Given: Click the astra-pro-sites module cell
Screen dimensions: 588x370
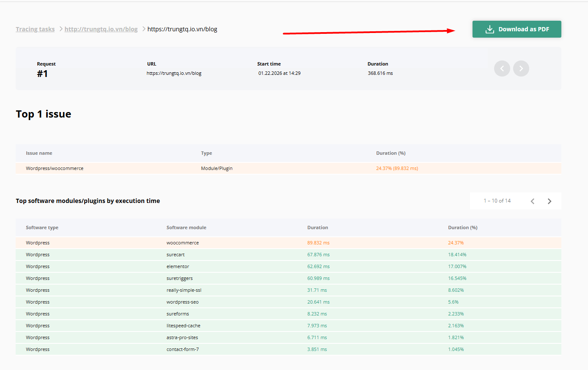Looking at the screenshot, I should coord(182,337).
